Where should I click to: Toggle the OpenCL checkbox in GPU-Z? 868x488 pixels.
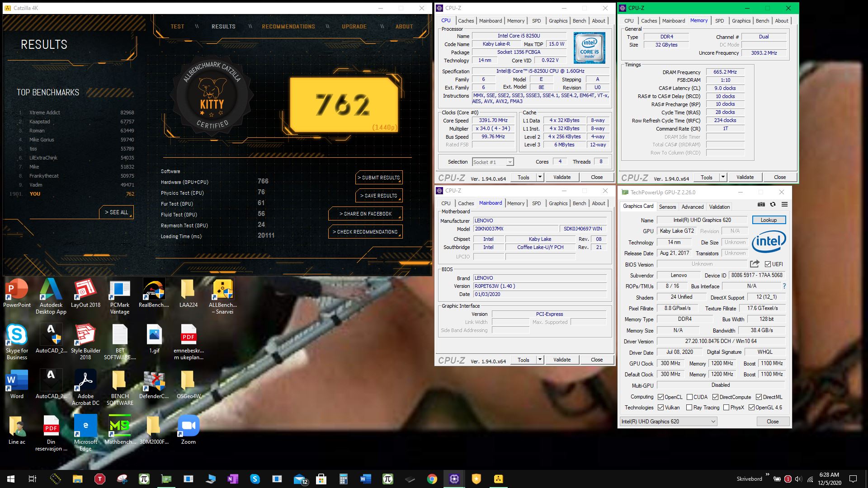660,397
